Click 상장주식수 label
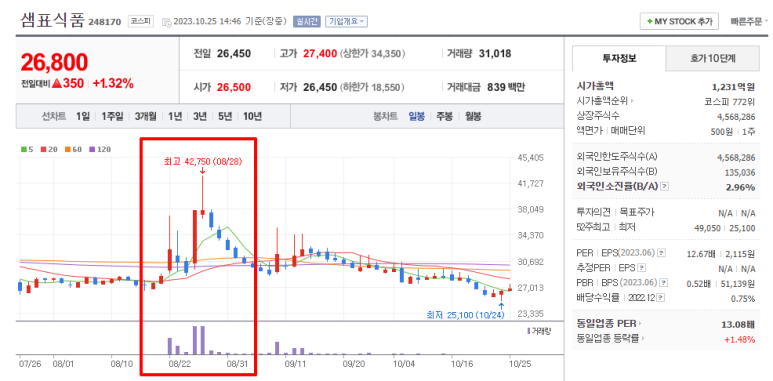 pos(598,116)
